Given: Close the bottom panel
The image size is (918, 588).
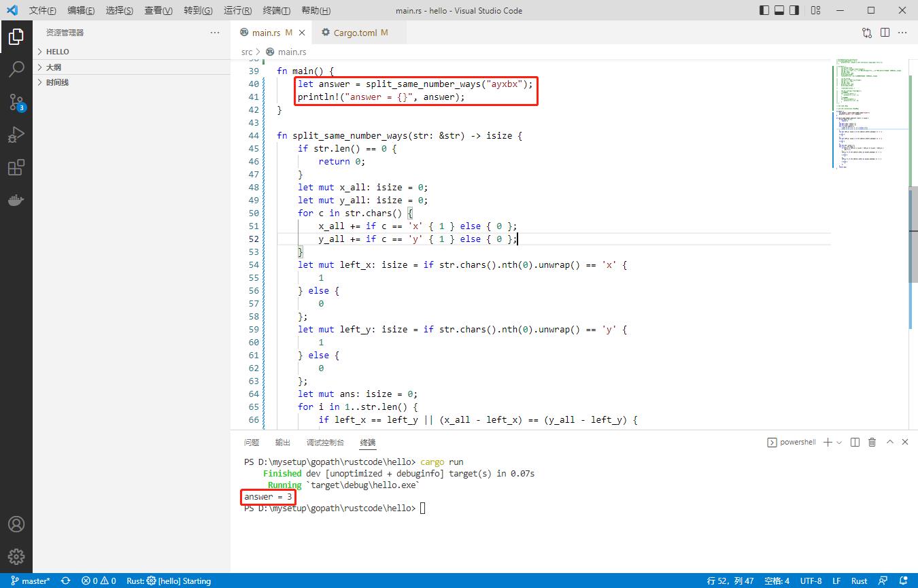Looking at the screenshot, I should tap(905, 442).
